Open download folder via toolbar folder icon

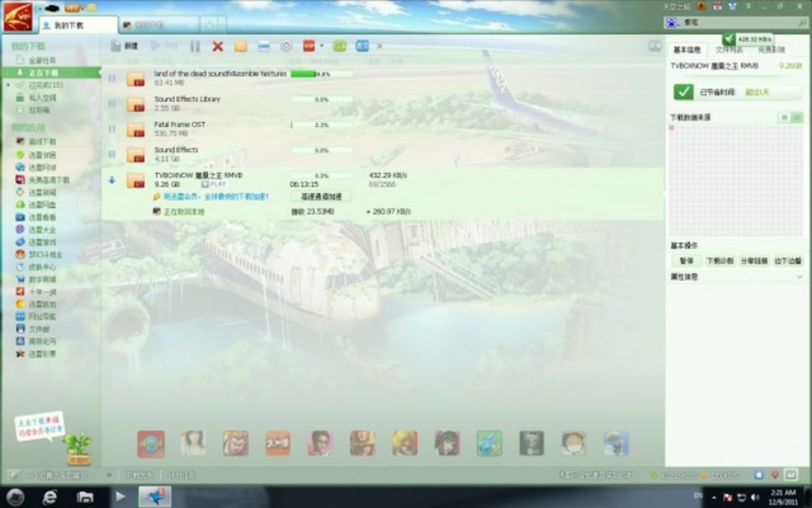[x=241, y=47]
